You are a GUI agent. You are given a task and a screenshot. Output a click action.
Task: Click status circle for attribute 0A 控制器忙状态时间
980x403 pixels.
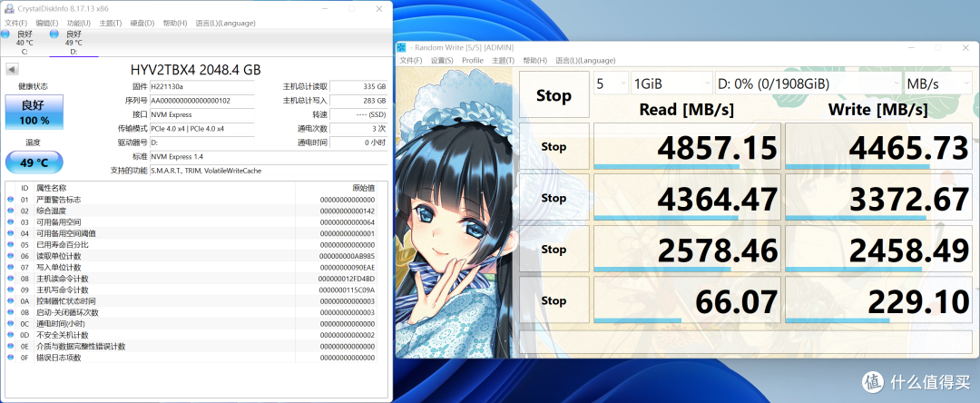click(x=10, y=301)
